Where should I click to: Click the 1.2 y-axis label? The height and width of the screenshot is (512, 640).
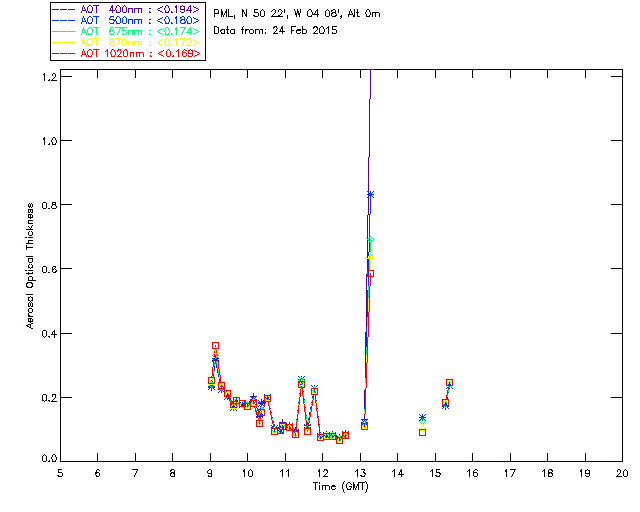49,77
